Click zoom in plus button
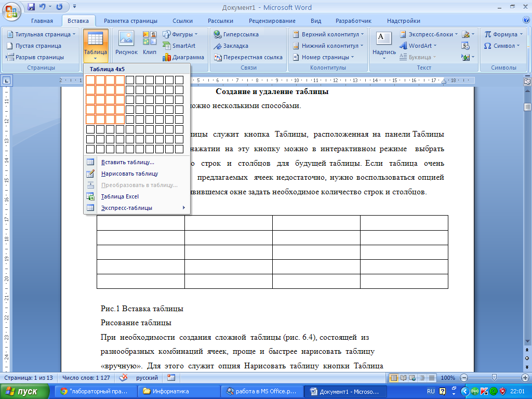Viewport: 532px width, 399px height. click(525, 378)
